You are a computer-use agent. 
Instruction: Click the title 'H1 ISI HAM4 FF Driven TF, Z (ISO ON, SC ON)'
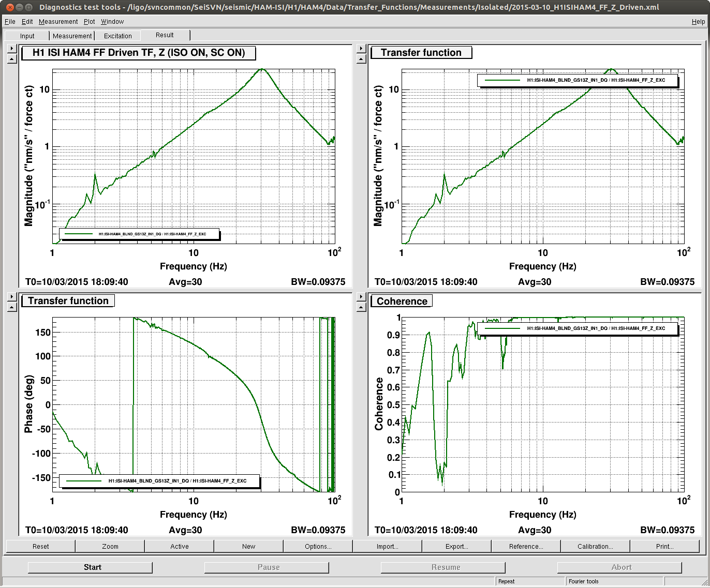pos(139,53)
